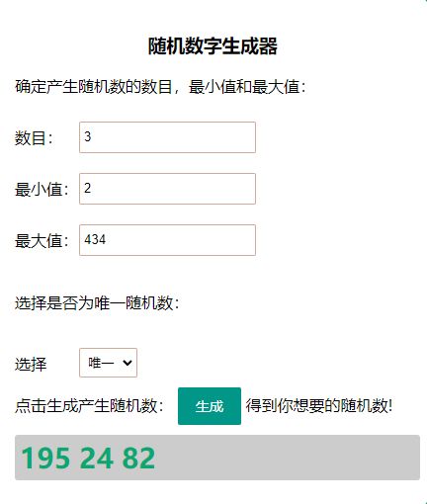Click the 得到你想要的随机数! text
Viewport: 427px width, 504px height.
pos(319,405)
